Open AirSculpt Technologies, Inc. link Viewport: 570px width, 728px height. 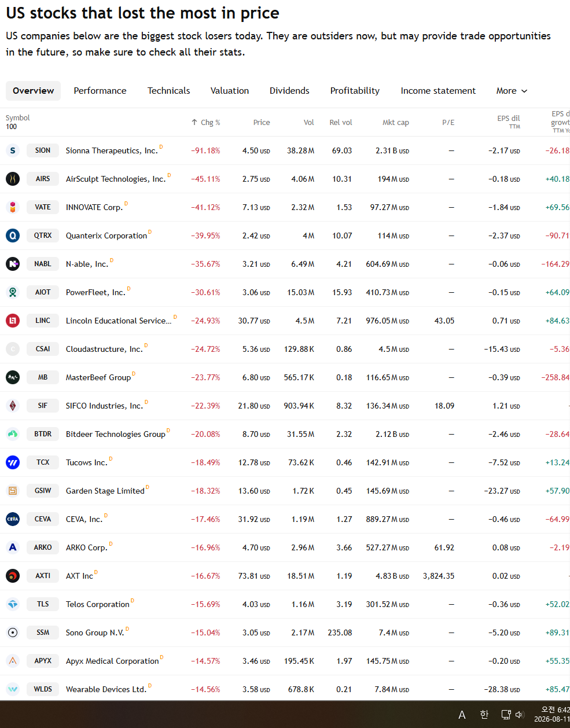(x=116, y=179)
